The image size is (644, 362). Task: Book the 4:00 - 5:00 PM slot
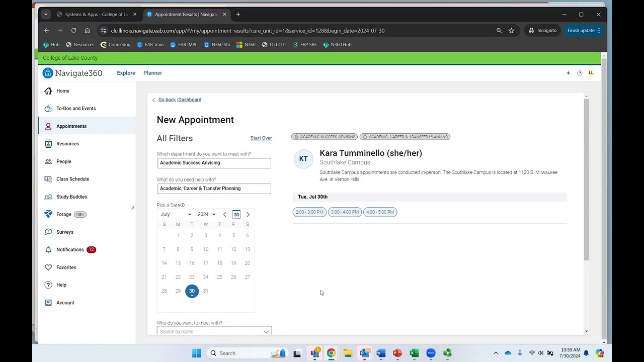click(x=380, y=212)
